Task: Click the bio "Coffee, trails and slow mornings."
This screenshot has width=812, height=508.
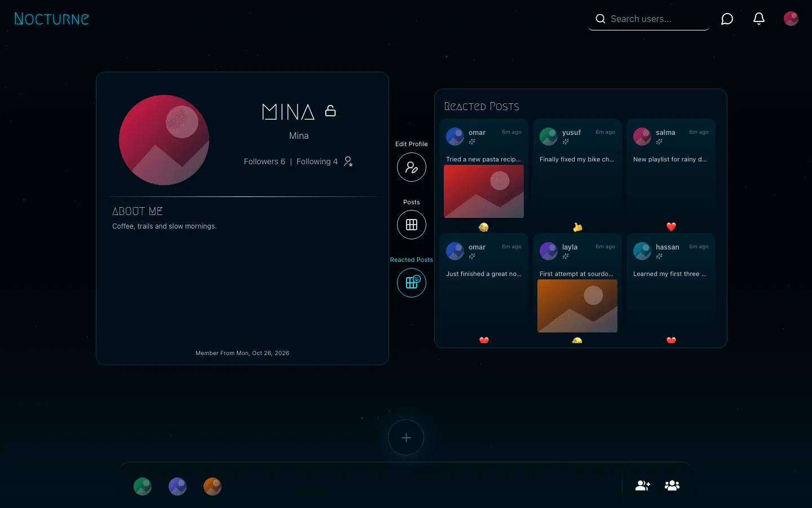Action: coord(164,226)
